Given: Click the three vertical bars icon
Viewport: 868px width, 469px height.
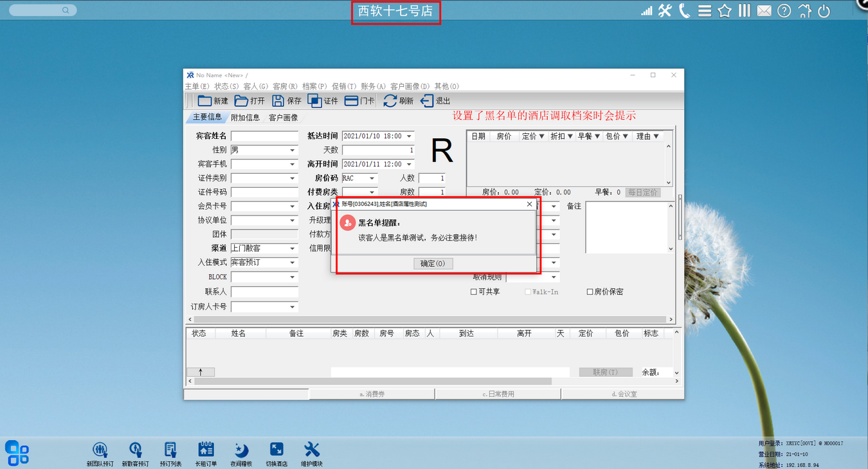Looking at the screenshot, I should coord(745,11).
